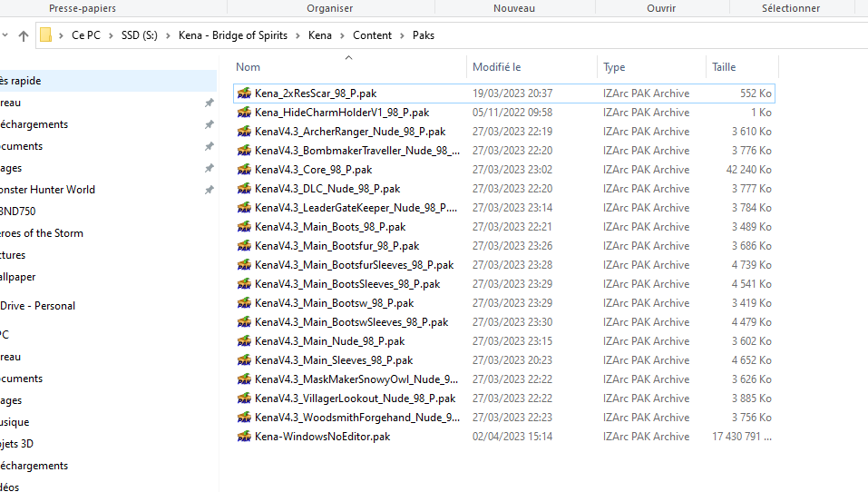Viewport: 868px width, 492px height.
Task: Click PAK icon of KenaV4.3_Main_BootsfurSleeves_98_P.pak
Action: 244,265
